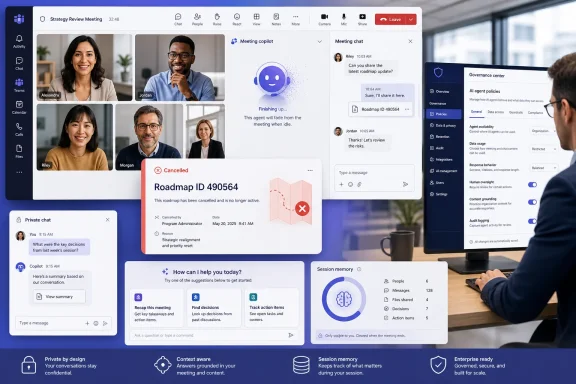Open Calls in the left sidebar
This screenshot has height=384, width=576.
point(19,129)
